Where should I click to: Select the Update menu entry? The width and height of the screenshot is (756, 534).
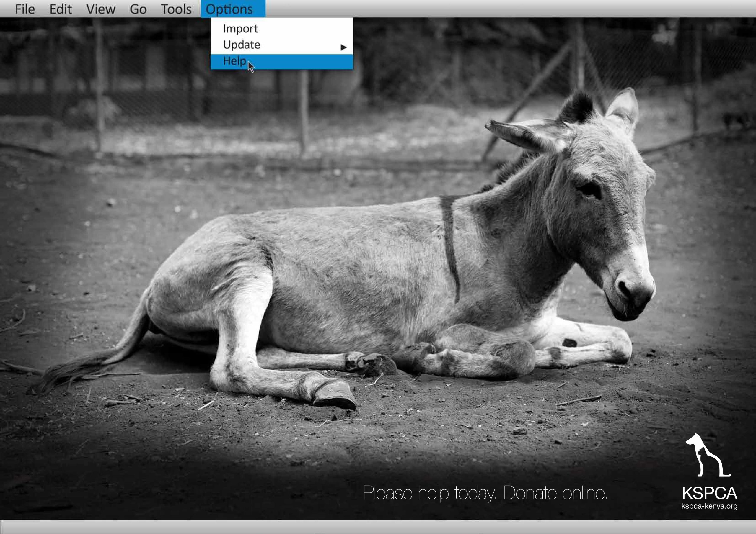[242, 45]
